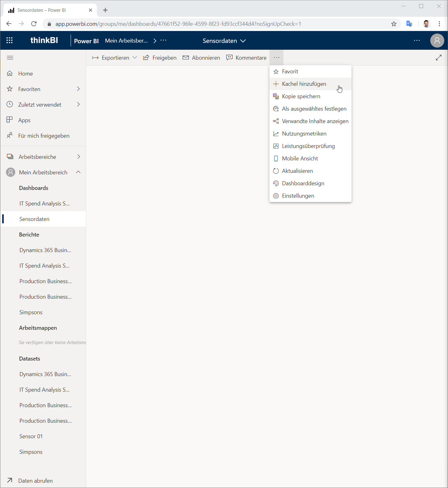
Task: Open IT Spend Analysis S... under Berichte
Action: point(43,265)
